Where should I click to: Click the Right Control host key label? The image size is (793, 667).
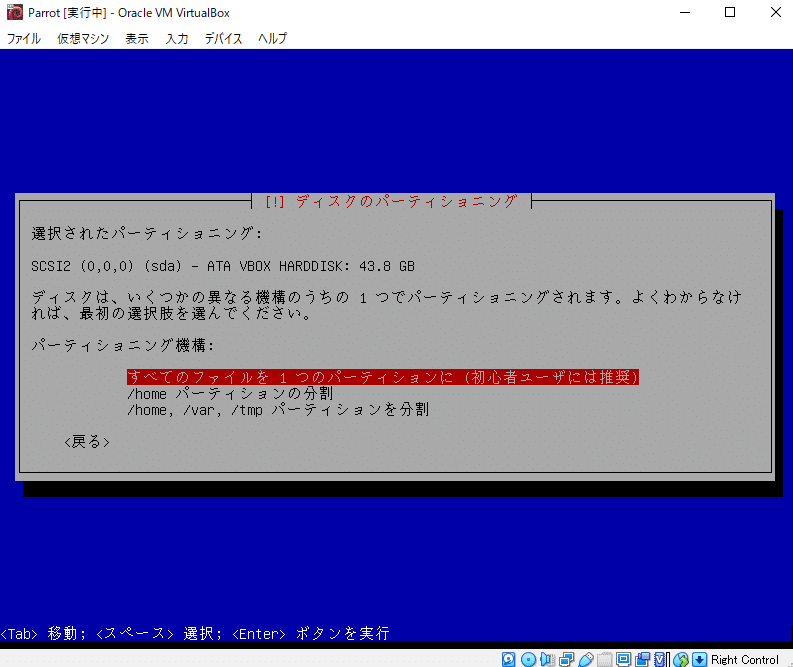coord(744,659)
